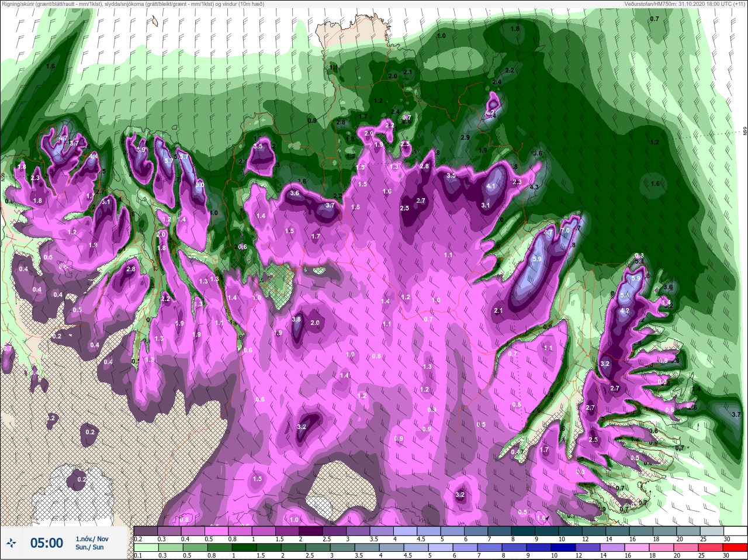Click the 5.0 precipitation value on the map
The image size is (748, 560).
[199, 185]
